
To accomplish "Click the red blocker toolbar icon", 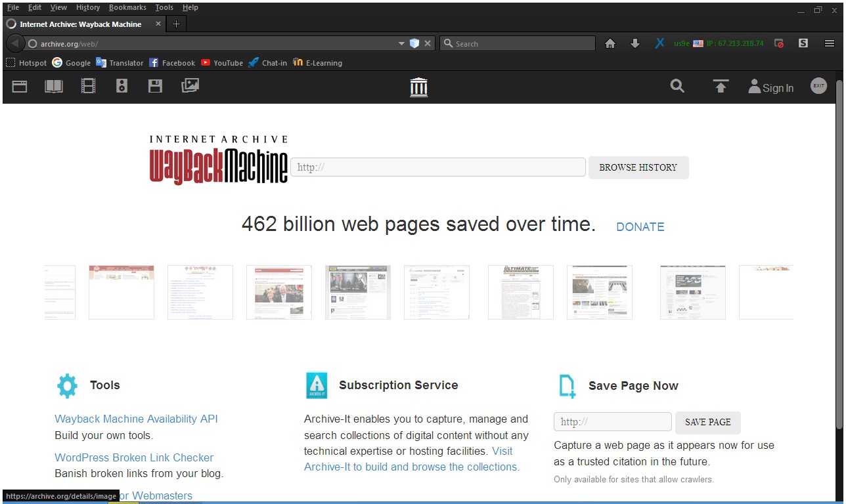I will click(x=779, y=43).
